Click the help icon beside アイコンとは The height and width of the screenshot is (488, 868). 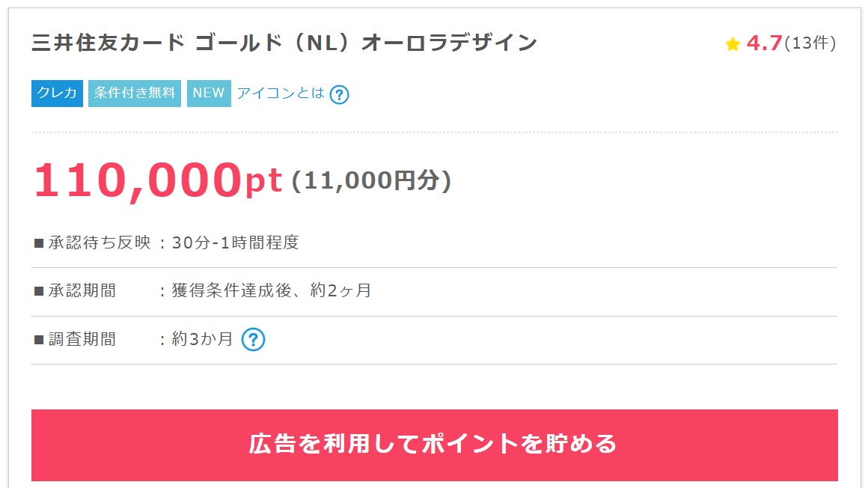click(x=339, y=94)
